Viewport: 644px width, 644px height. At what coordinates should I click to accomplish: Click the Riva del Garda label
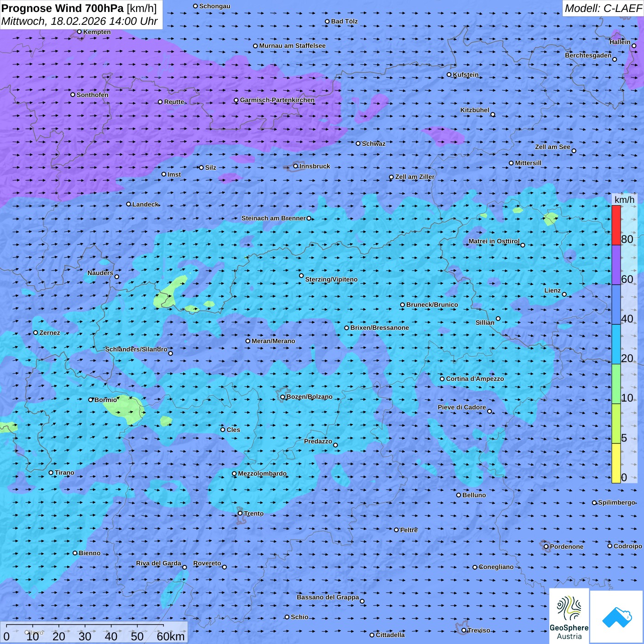158,563
